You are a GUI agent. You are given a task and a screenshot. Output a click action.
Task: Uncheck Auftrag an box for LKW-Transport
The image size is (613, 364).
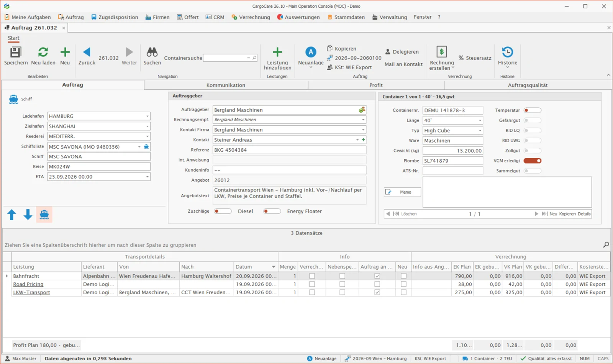tap(377, 292)
